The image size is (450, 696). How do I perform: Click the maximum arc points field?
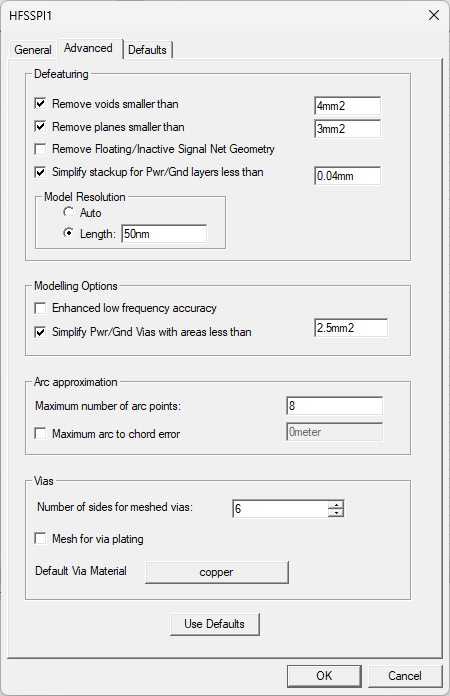(335, 406)
